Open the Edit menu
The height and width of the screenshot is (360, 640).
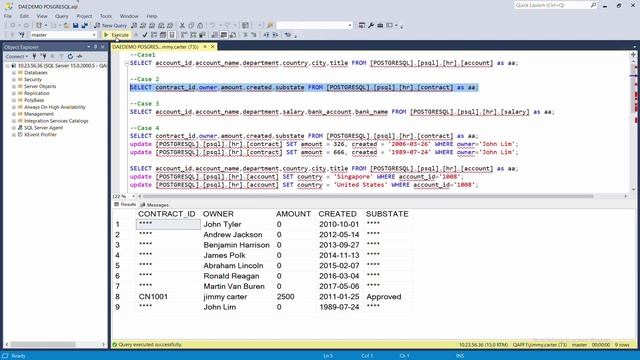point(24,16)
